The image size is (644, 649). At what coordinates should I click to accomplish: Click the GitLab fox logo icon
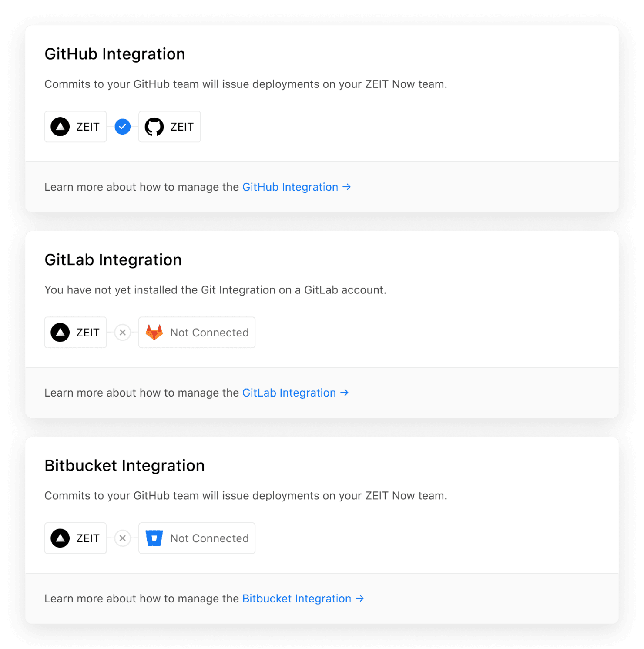(154, 333)
